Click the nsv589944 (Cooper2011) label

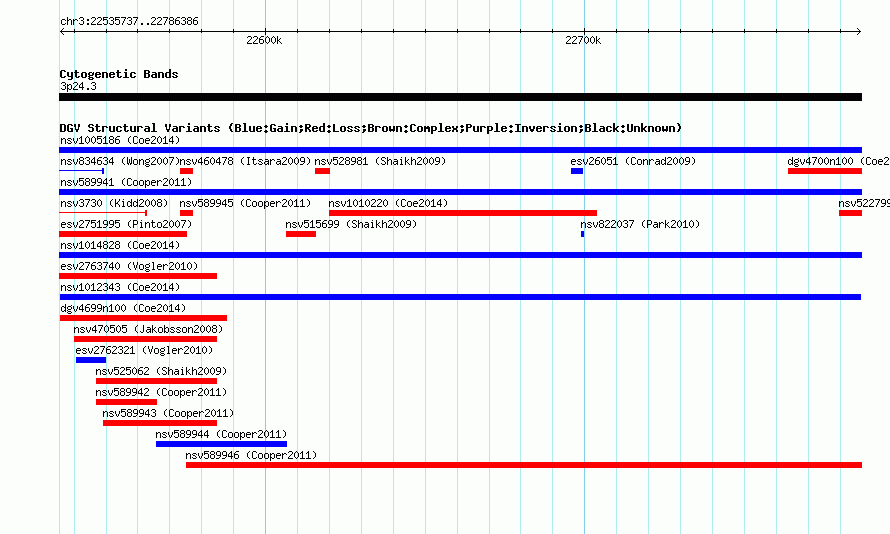(221, 434)
